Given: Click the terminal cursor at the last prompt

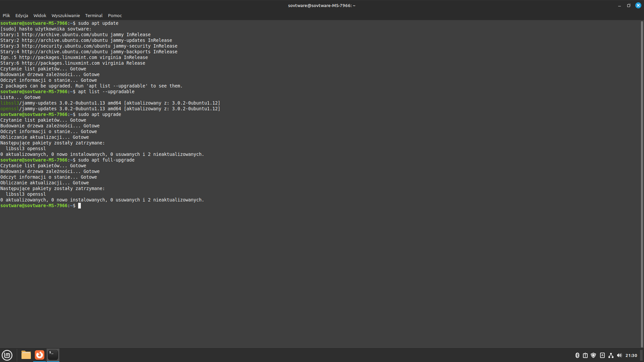Looking at the screenshot, I should tap(79, 206).
